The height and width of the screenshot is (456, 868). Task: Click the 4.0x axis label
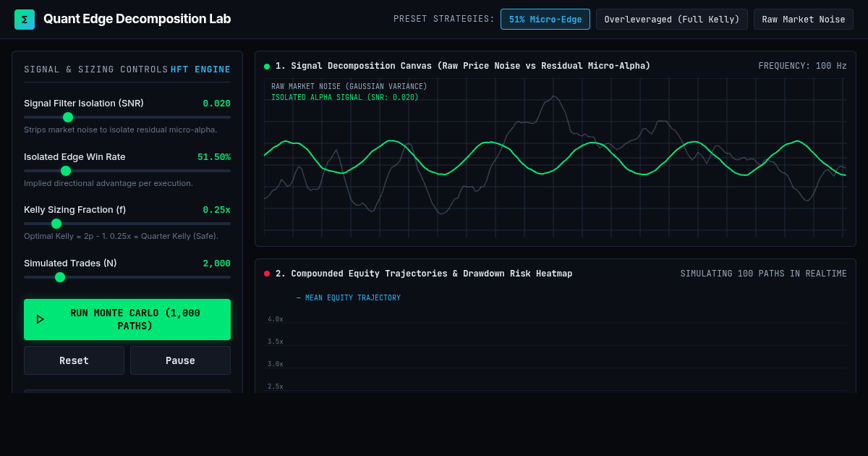tap(275, 319)
